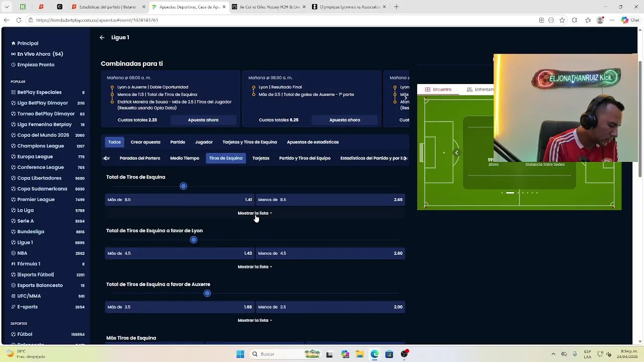
Task: Click Apuesta ahora for 2.23 combo
Action: (x=203, y=120)
